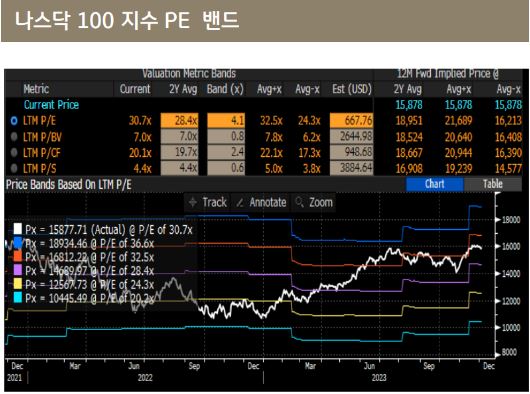Click LTM P/E implied price 18,951

(x=409, y=121)
